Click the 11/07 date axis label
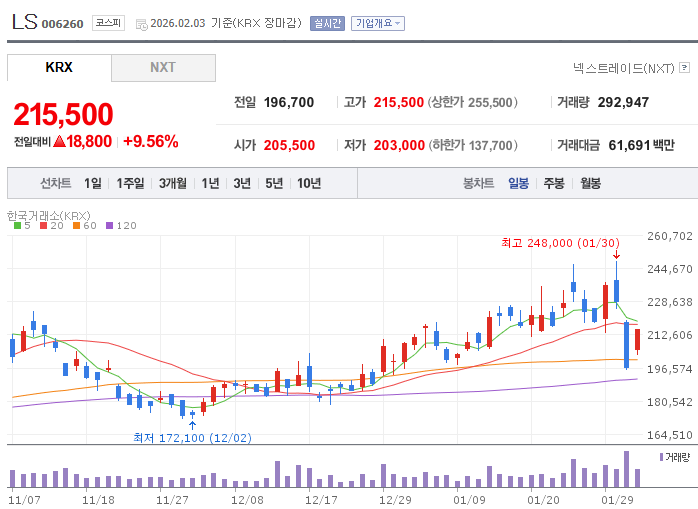Screen dimensions: 698x509 24,500
